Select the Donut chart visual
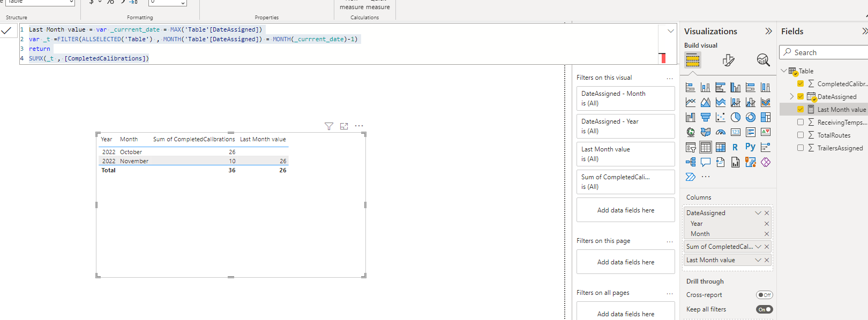 coord(750,117)
